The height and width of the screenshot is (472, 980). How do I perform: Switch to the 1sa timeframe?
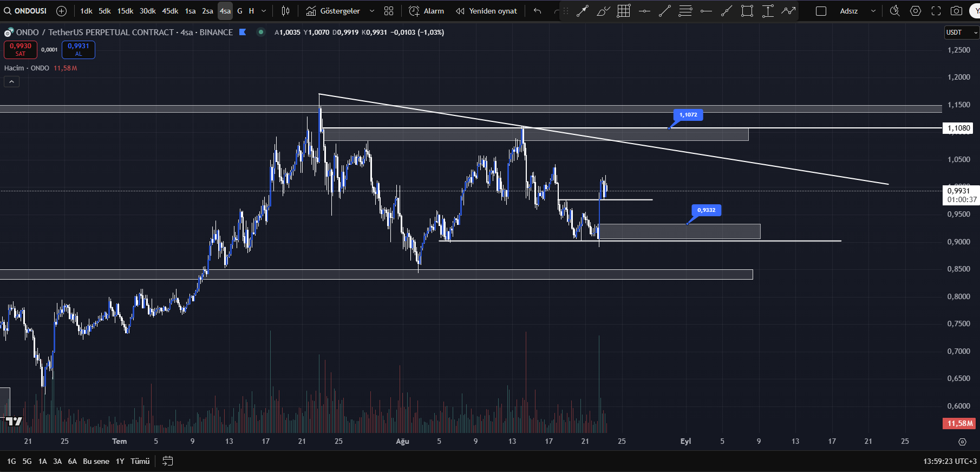coord(190,11)
